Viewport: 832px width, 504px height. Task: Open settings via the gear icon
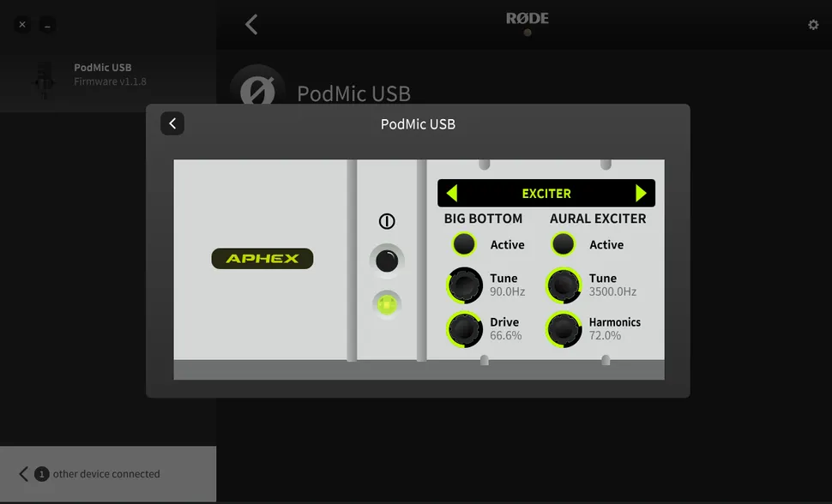click(813, 25)
